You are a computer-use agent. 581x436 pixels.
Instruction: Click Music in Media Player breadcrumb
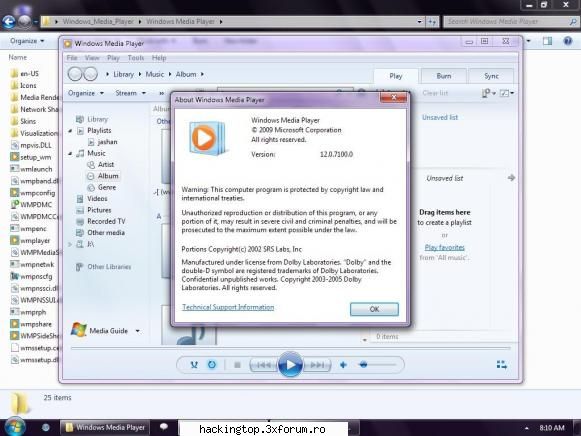pyautogui.click(x=155, y=74)
